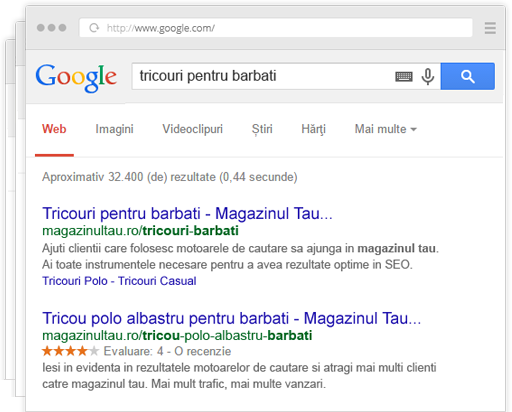Click the blue search magnifier button
The height and width of the screenshot is (412, 512).
[x=467, y=76]
